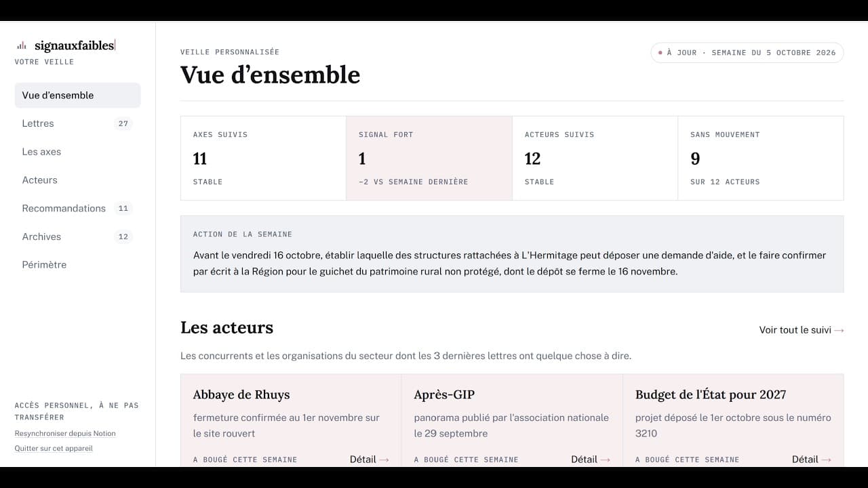Image resolution: width=868 pixels, height=488 pixels.
Task: Click the Recommandations count badge 11
Action: (x=123, y=208)
